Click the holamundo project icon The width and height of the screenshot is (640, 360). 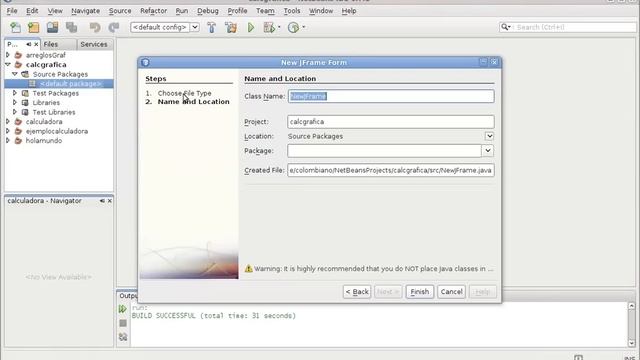tap(18, 140)
